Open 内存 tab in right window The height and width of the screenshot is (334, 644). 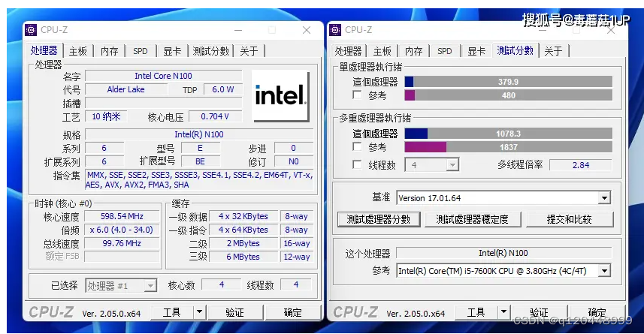tap(413, 51)
